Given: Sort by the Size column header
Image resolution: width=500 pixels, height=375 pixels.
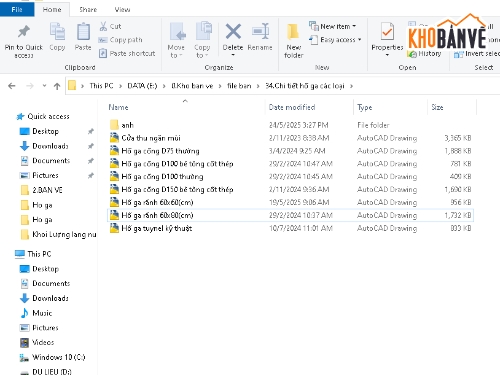Looking at the screenshot, I should coord(437,107).
